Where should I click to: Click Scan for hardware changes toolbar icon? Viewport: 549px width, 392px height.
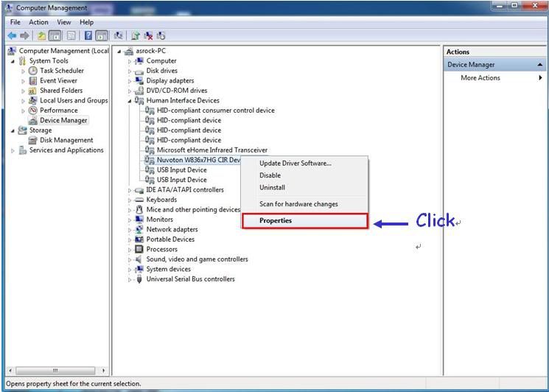(x=119, y=35)
